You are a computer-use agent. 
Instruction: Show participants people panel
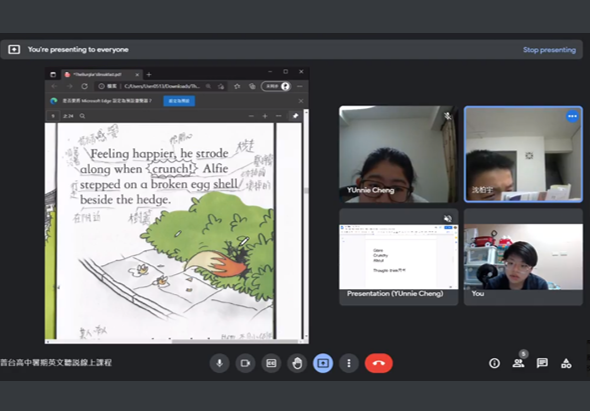[x=519, y=363]
